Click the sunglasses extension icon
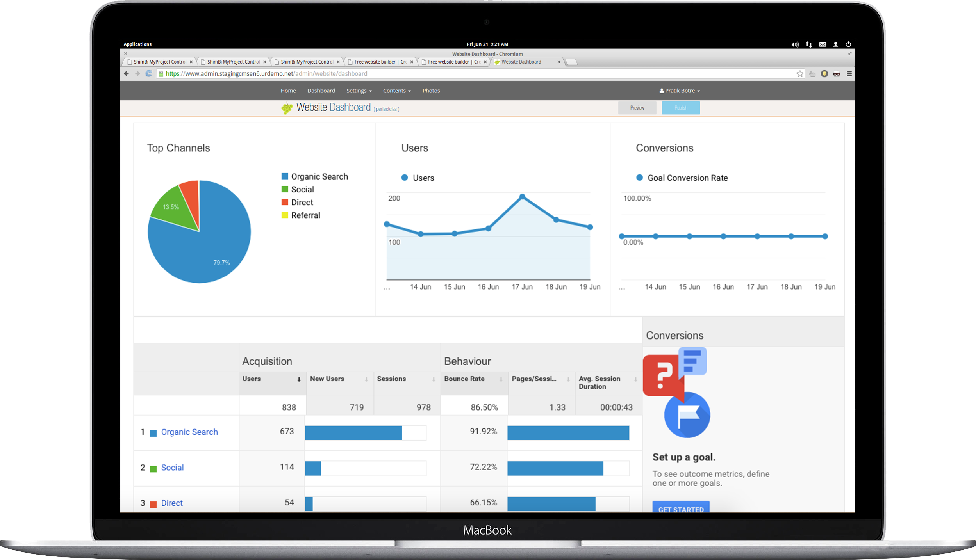 coord(837,74)
